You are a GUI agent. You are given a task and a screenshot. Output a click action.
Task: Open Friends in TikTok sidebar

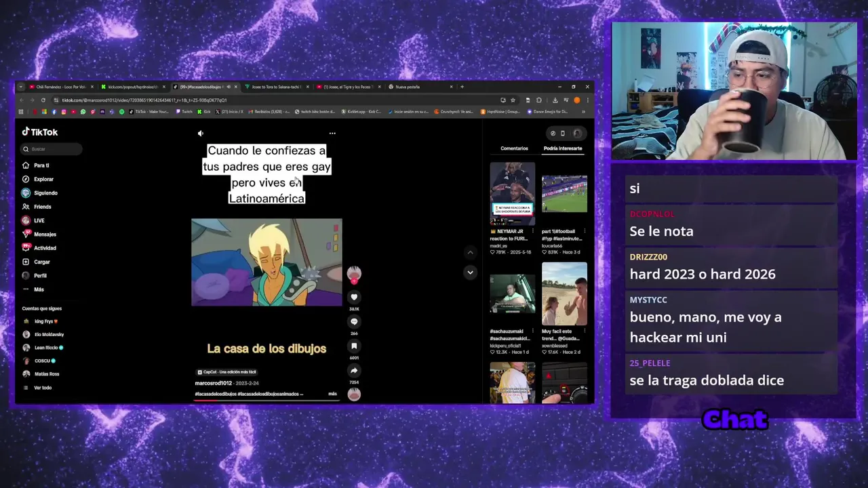37,207
